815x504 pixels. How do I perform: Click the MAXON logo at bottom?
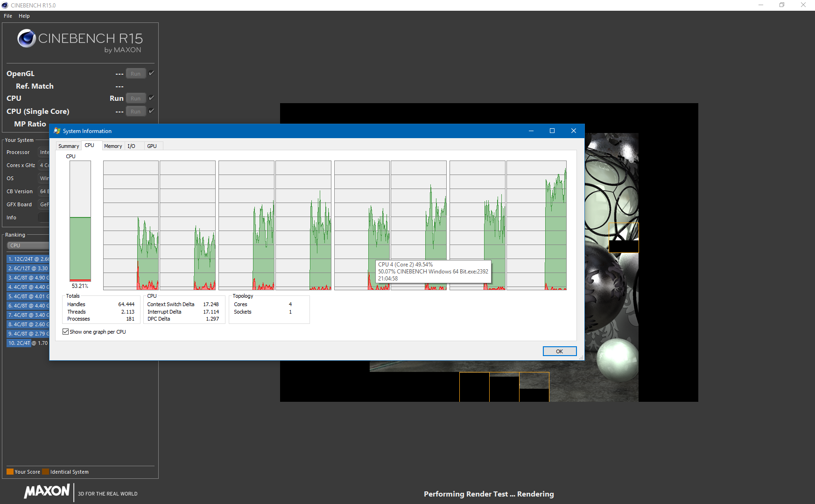tap(47, 491)
